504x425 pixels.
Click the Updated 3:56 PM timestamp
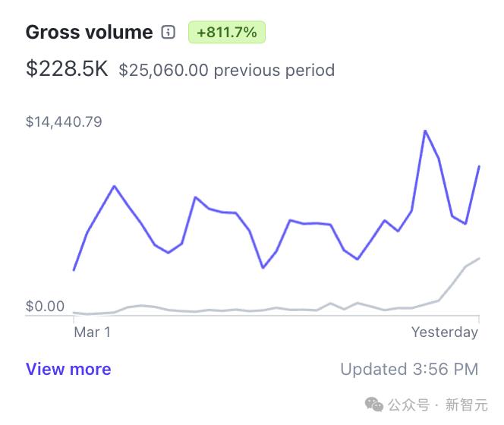pos(409,369)
